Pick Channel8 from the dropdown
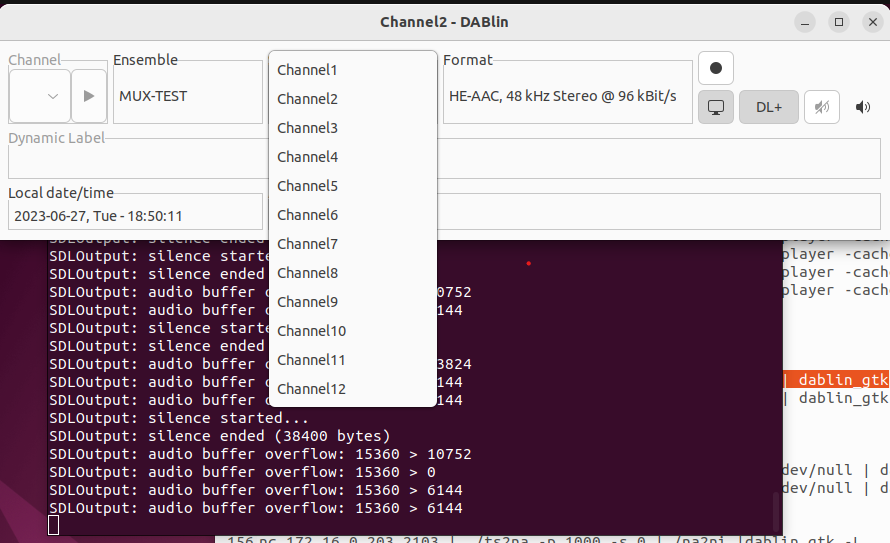This screenshot has width=890, height=543. pyautogui.click(x=352, y=273)
